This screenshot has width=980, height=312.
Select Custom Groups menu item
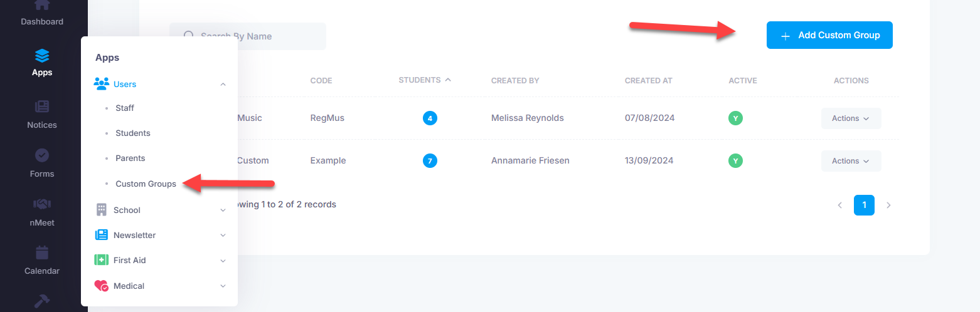point(146,184)
